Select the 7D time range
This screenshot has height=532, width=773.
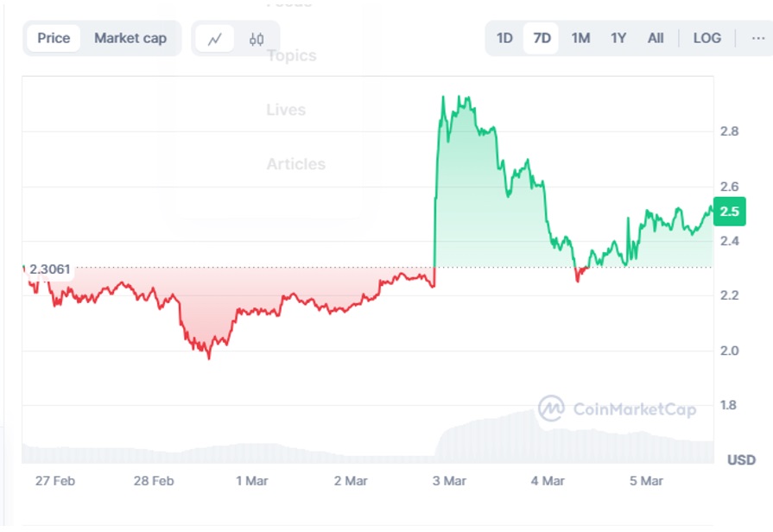pos(542,38)
